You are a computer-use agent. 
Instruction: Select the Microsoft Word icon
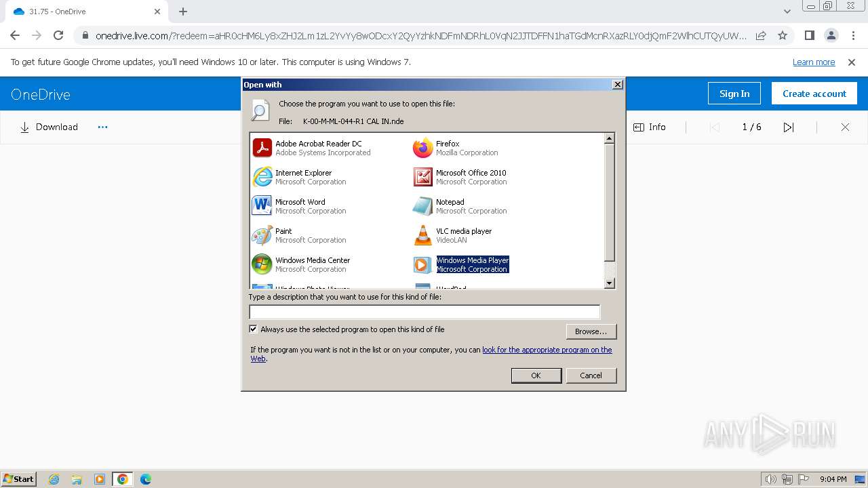click(262, 206)
